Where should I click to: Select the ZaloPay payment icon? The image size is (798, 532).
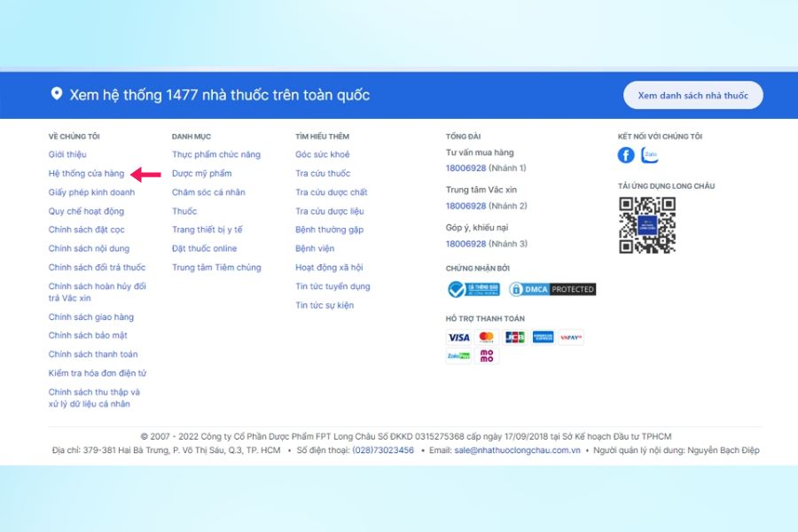(458, 356)
